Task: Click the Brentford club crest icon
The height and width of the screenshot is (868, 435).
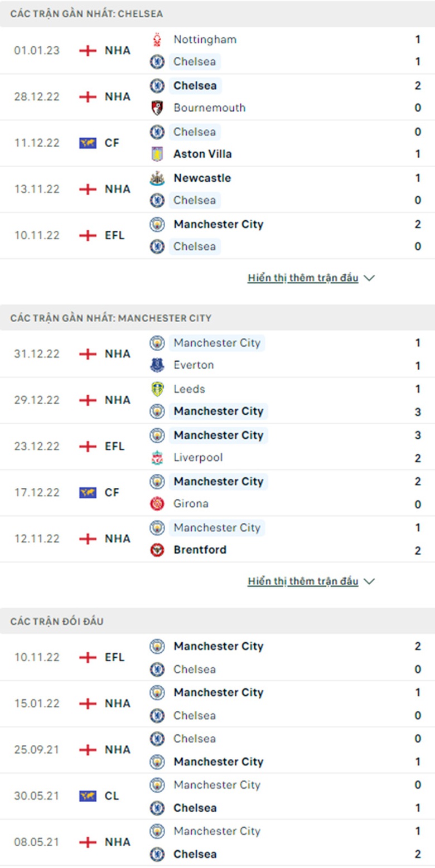Action: click(158, 550)
